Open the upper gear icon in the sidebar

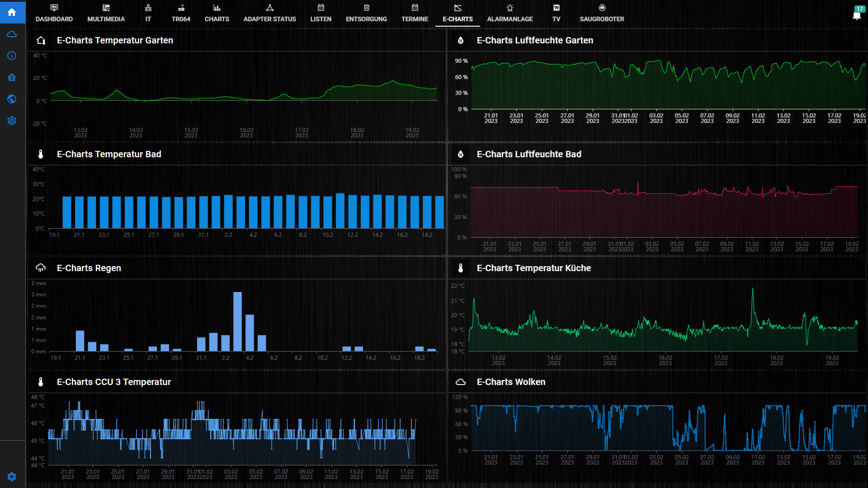(12, 121)
